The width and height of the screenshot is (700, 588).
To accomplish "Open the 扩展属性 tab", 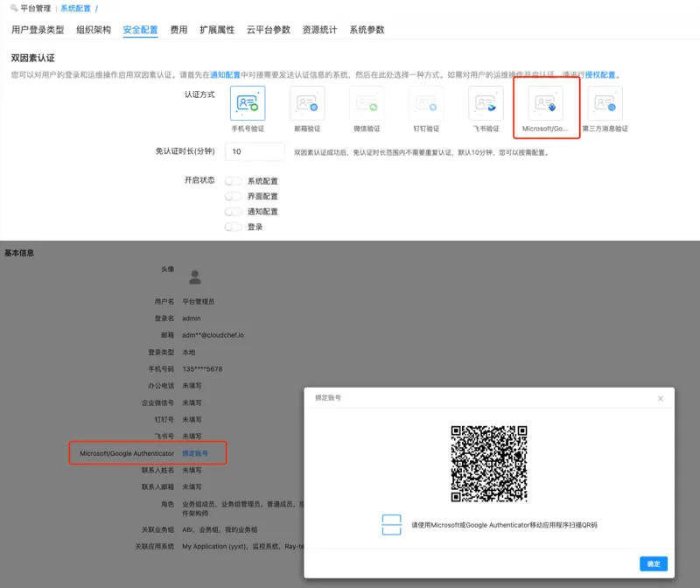I will pos(217,30).
